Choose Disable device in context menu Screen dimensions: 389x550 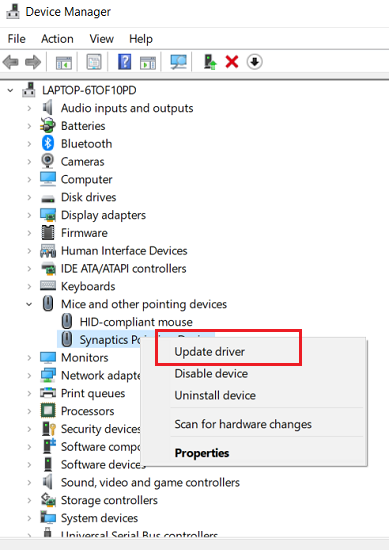[211, 374]
